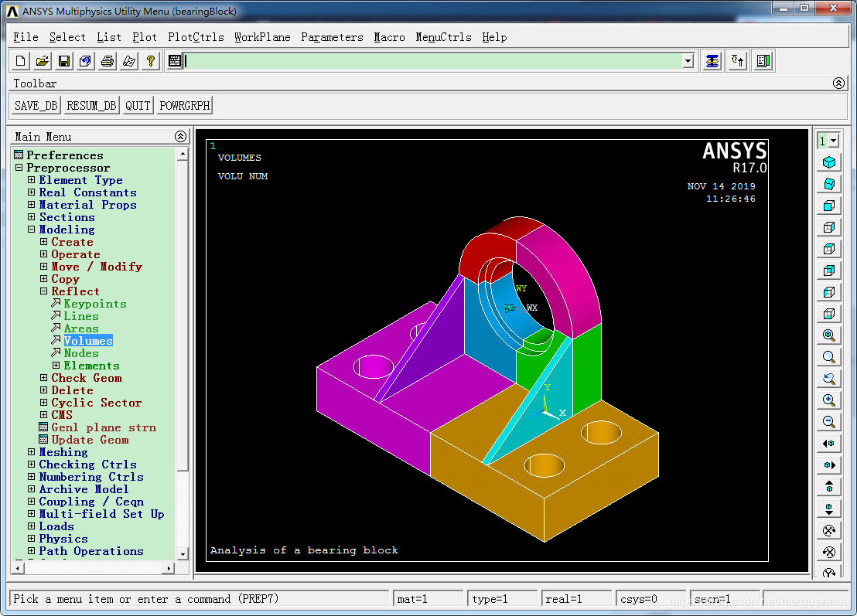Open Preferences in Main Menu
Viewport: 857px width, 616px height.
pos(64,155)
